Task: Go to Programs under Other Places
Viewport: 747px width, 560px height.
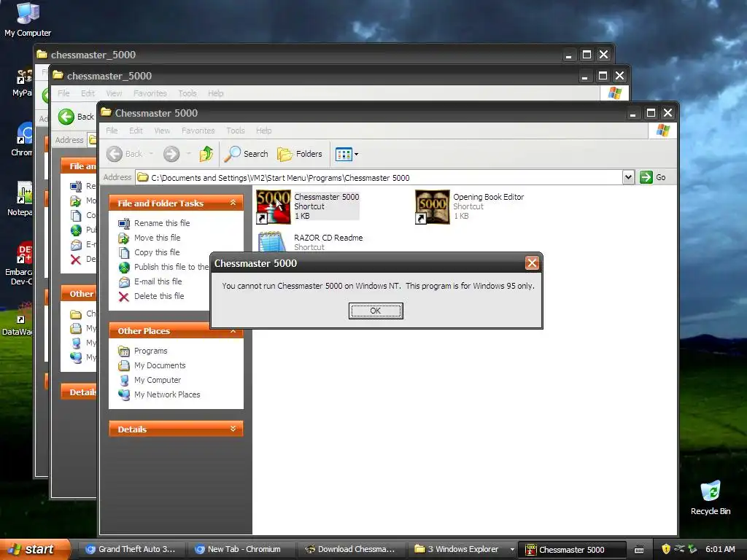Action: point(150,351)
